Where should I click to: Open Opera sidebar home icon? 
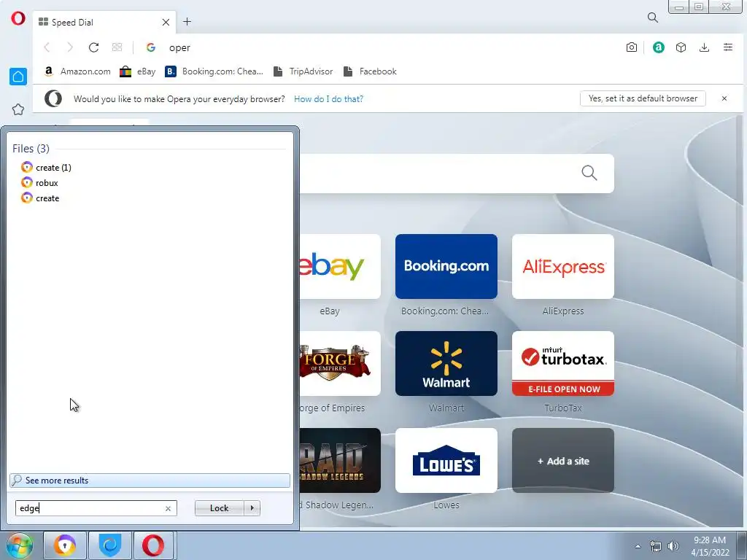18,76
